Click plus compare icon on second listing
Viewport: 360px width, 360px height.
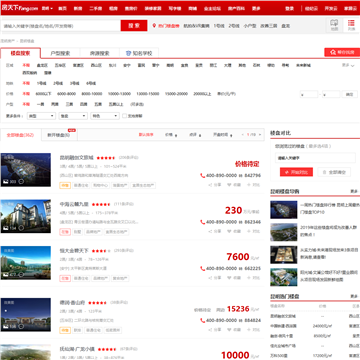point(249,231)
